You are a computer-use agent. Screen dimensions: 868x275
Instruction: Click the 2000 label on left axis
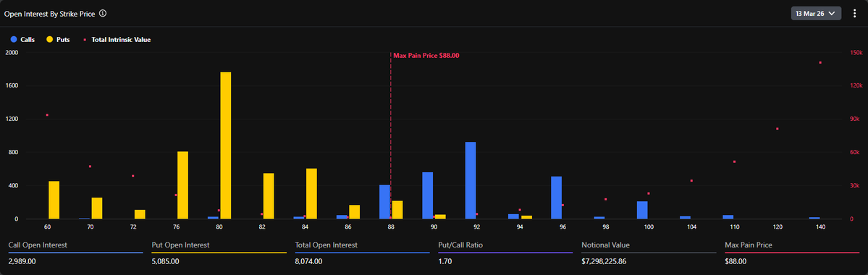[x=11, y=53]
